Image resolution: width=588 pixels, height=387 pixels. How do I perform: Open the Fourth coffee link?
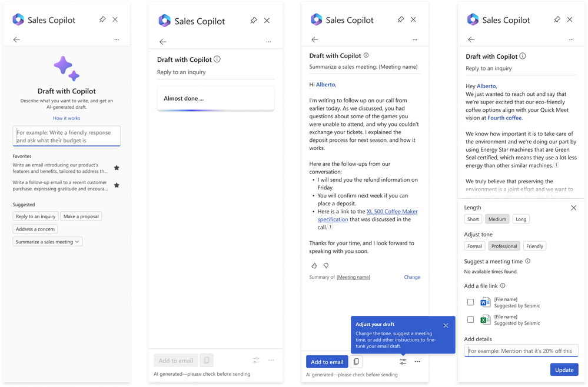pos(505,118)
